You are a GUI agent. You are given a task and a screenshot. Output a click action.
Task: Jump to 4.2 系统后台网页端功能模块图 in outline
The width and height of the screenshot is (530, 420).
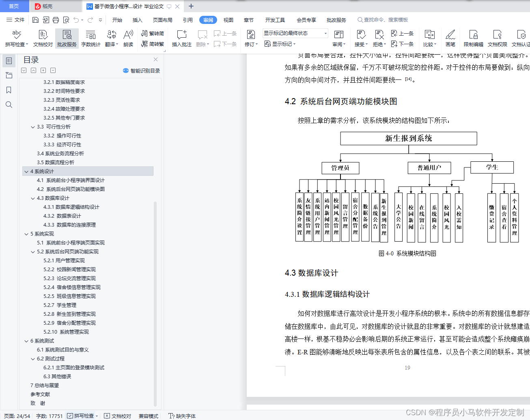71,189
